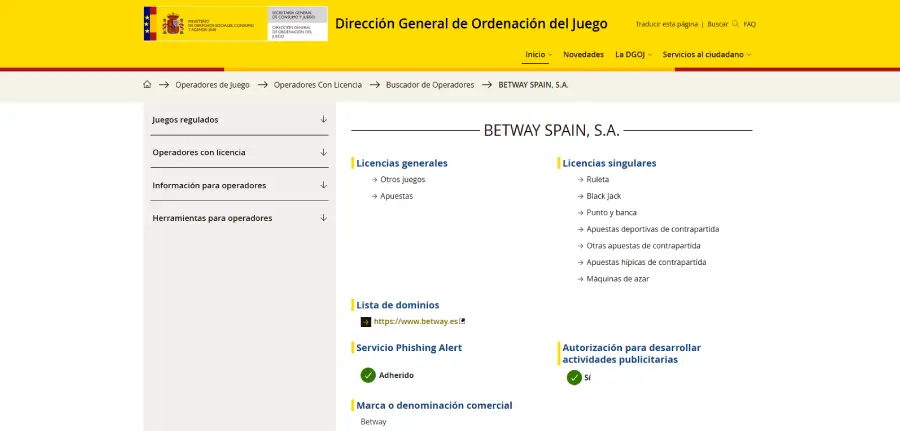Go to Buscador de Operadores breadcrumb
900x431 pixels.
[430, 85]
